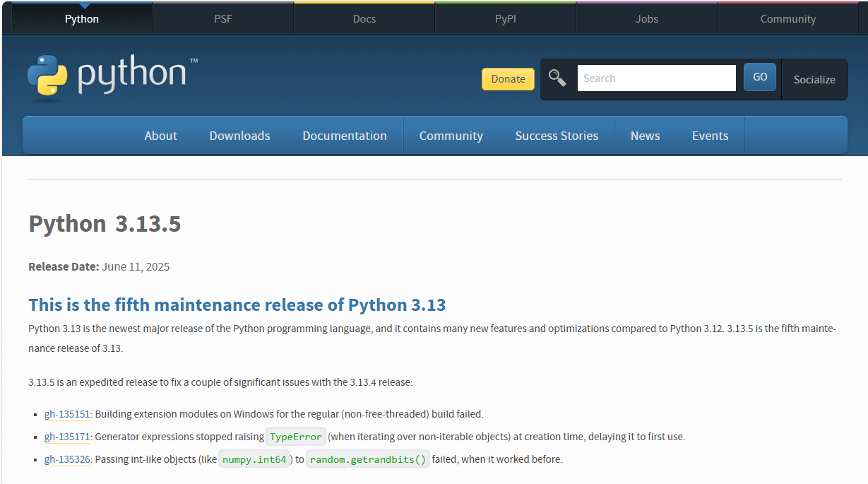Select the Community top tab
The image size is (868, 484).
788,19
